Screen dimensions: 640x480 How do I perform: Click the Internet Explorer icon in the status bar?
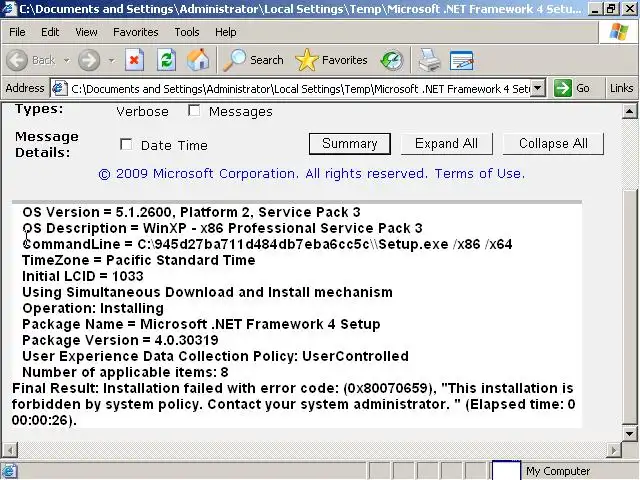(8, 471)
